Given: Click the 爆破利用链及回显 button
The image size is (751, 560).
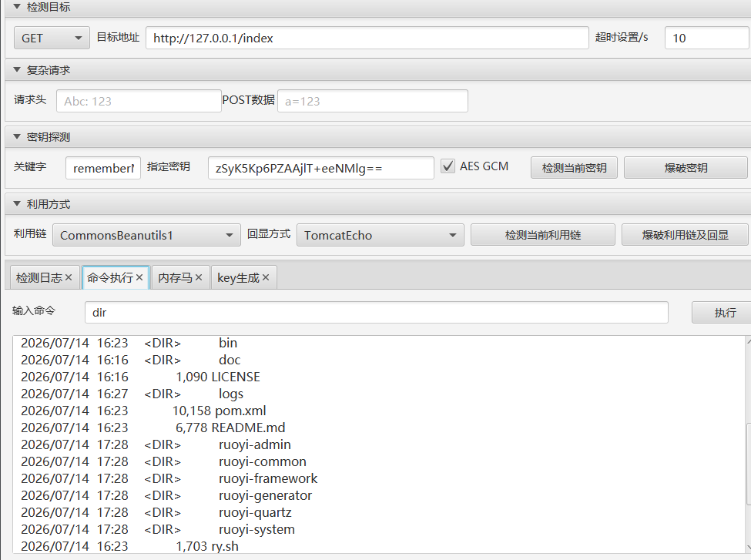Looking at the screenshot, I should (x=685, y=235).
